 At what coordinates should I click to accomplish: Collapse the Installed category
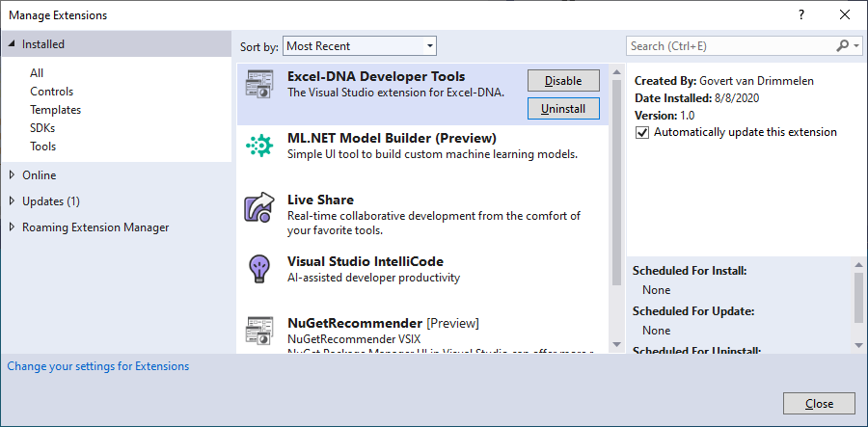coord(13,44)
